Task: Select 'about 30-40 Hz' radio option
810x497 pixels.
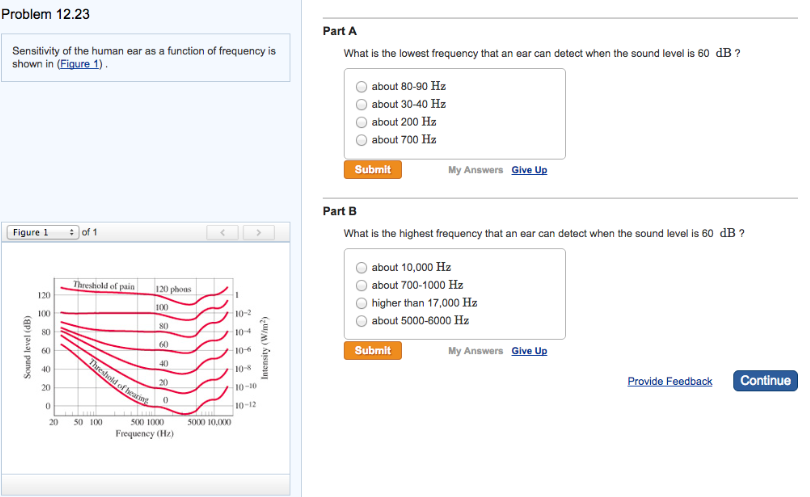Action: click(362, 104)
